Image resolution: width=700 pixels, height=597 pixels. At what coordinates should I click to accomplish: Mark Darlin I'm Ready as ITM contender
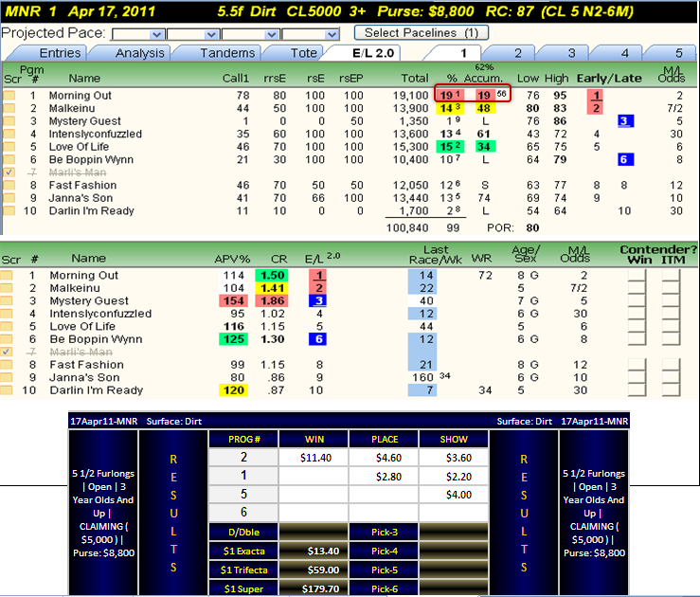(671, 390)
